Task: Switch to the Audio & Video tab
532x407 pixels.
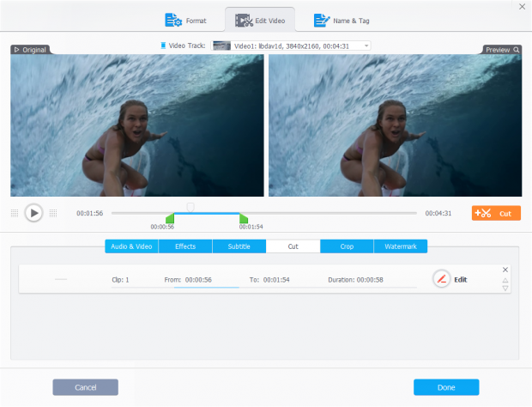Action: click(131, 246)
